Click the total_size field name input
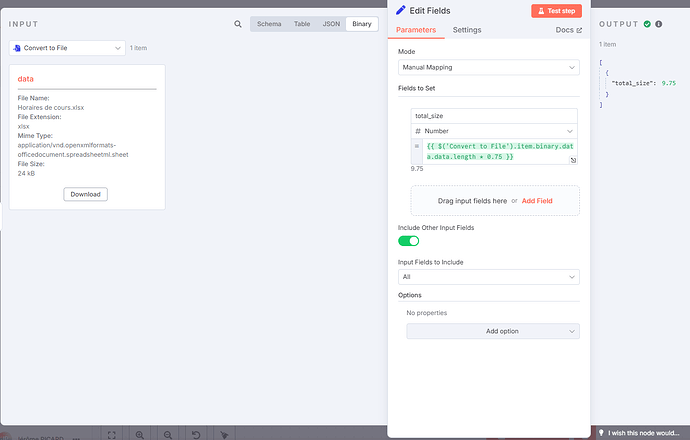Viewport: 690px width, 440px height. 494,116
